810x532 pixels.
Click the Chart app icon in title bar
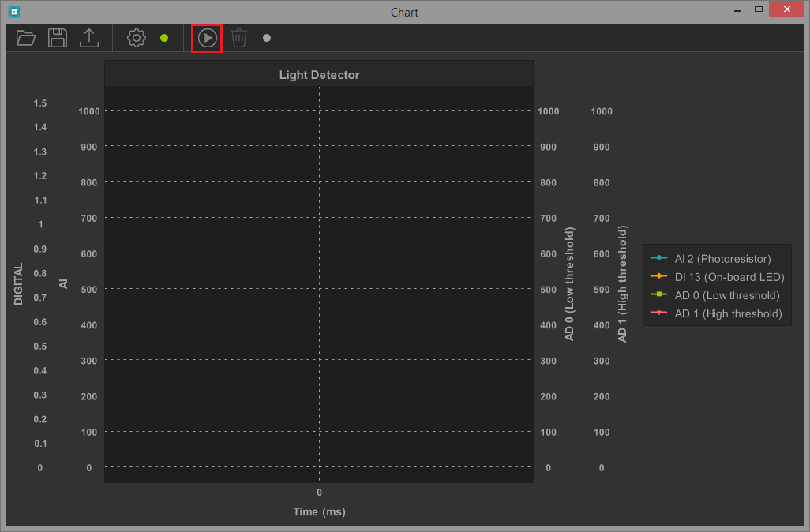click(x=14, y=11)
